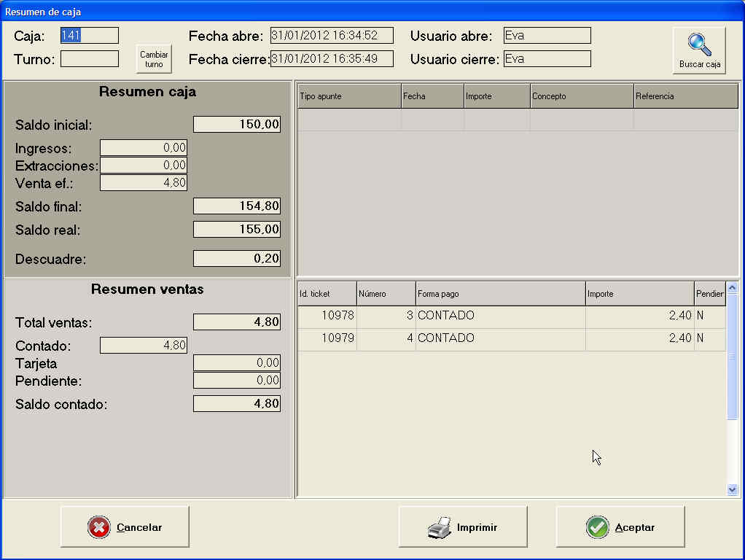Click the magnifying glass Buscar caja icon

[699, 44]
